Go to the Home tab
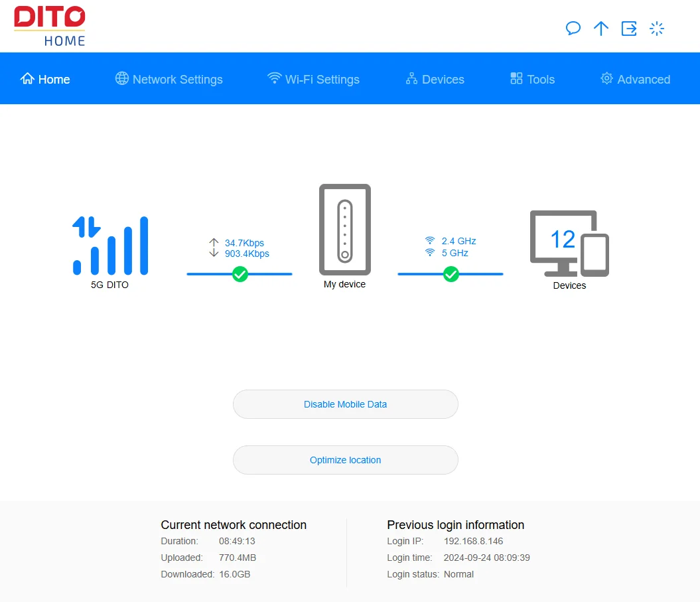This screenshot has width=700, height=602. tap(45, 79)
